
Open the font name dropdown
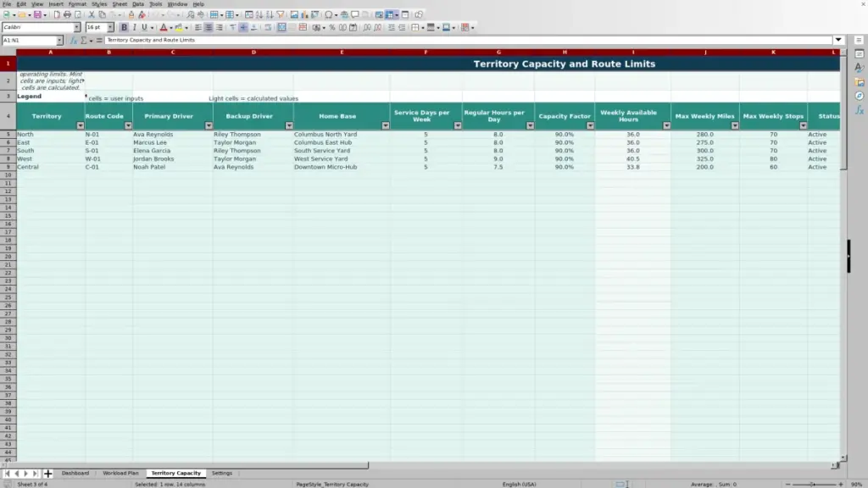(77, 27)
